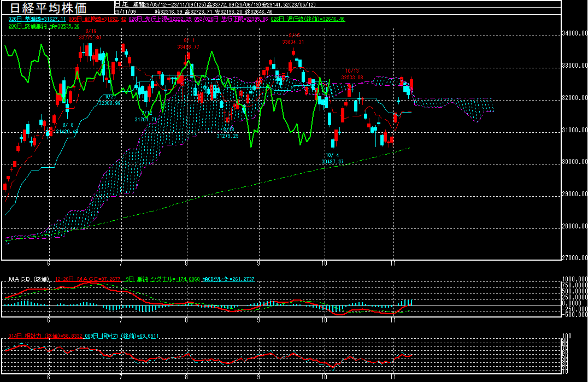Click the 終32646.46 closing value in the header
Screen dimensions: 588x382
pos(258,12)
